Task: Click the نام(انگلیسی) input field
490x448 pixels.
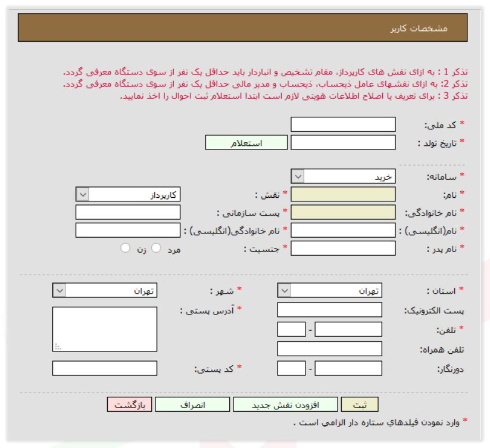Action: click(343, 231)
